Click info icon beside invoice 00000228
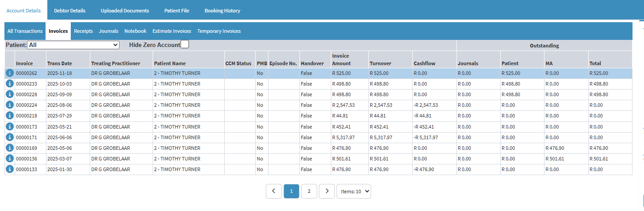 point(10,94)
